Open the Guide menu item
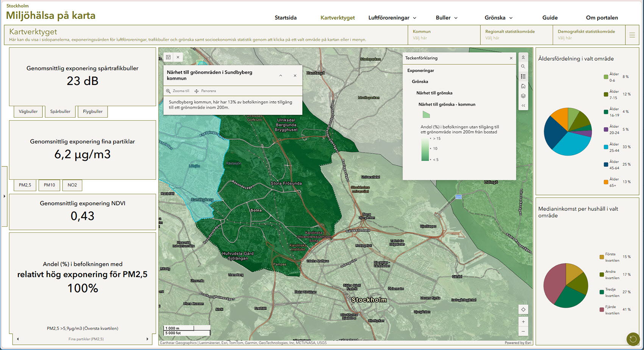The width and height of the screenshot is (644, 350). click(x=550, y=18)
